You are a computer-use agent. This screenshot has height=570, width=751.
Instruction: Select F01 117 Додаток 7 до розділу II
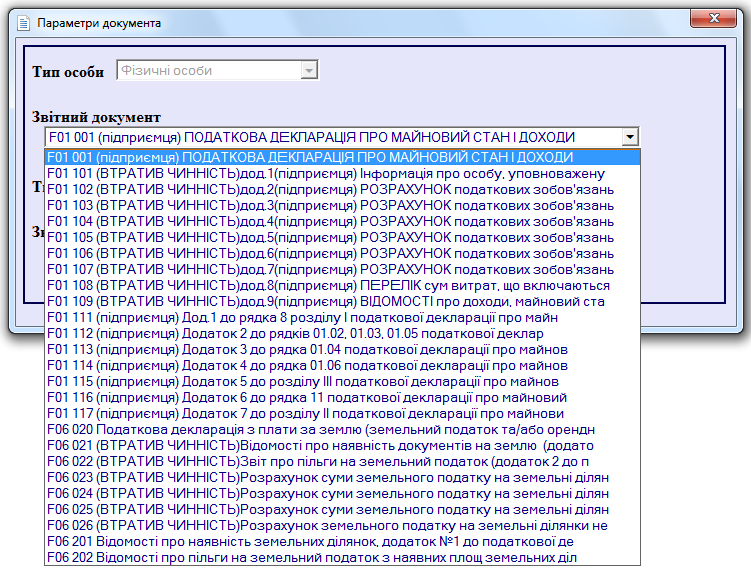pyautogui.click(x=304, y=413)
